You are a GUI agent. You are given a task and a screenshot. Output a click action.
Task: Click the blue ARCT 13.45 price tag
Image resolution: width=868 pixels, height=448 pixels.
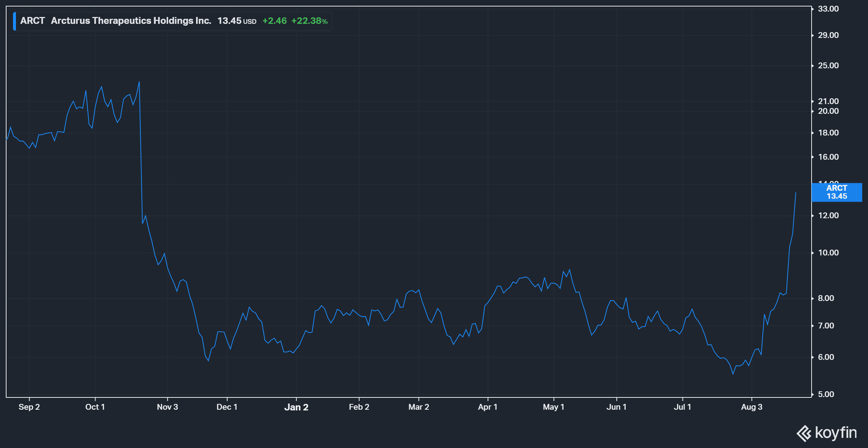(837, 192)
